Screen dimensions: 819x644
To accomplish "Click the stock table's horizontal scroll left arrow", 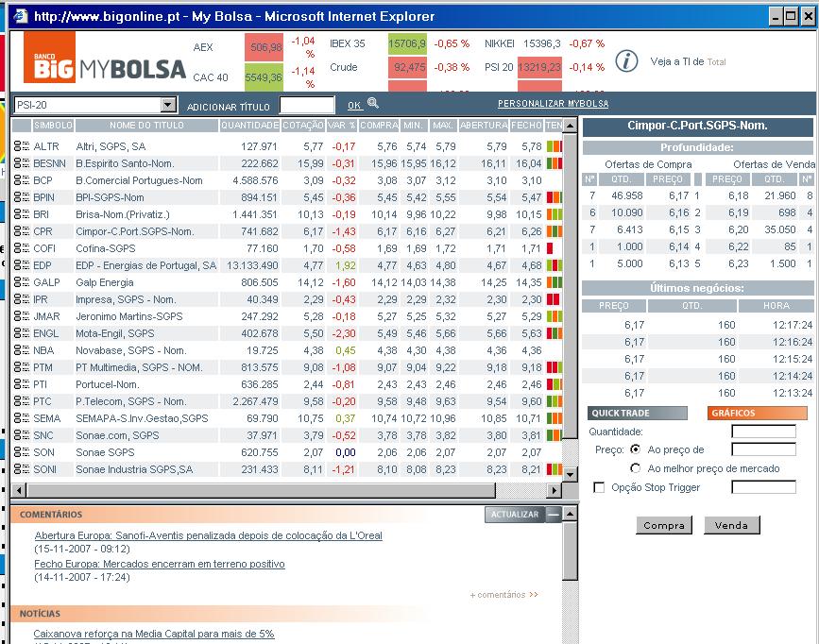I will click(x=18, y=490).
